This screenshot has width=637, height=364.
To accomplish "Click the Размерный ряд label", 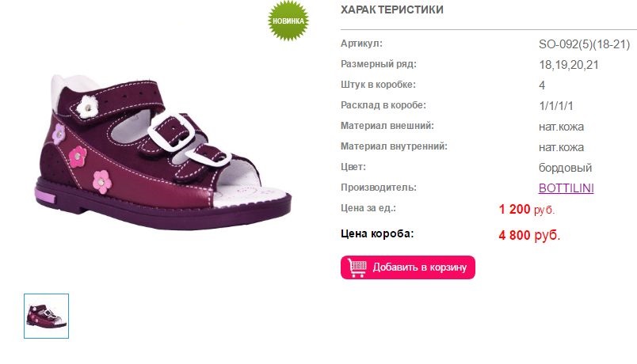I will point(378,64).
